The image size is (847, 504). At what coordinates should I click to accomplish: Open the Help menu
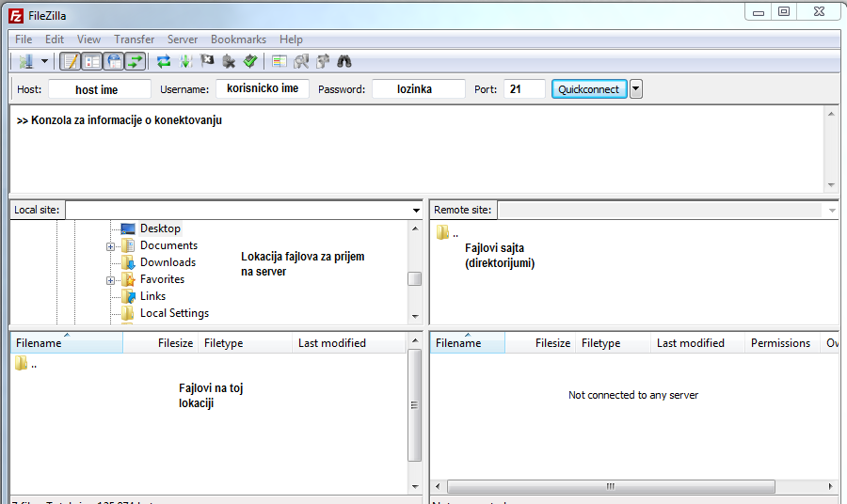(x=291, y=39)
